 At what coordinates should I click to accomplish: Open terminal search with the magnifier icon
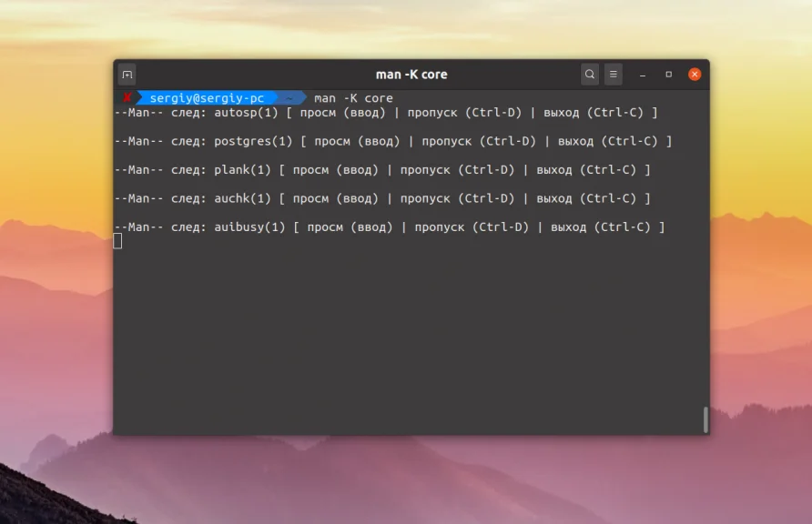pos(589,74)
